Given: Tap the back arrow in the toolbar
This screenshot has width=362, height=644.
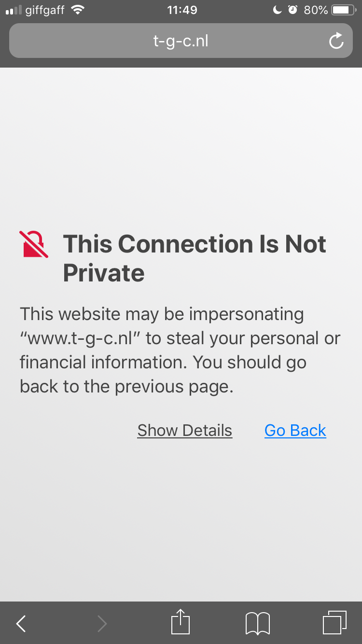Looking at the screenshot, I should (x=21, y=624).
